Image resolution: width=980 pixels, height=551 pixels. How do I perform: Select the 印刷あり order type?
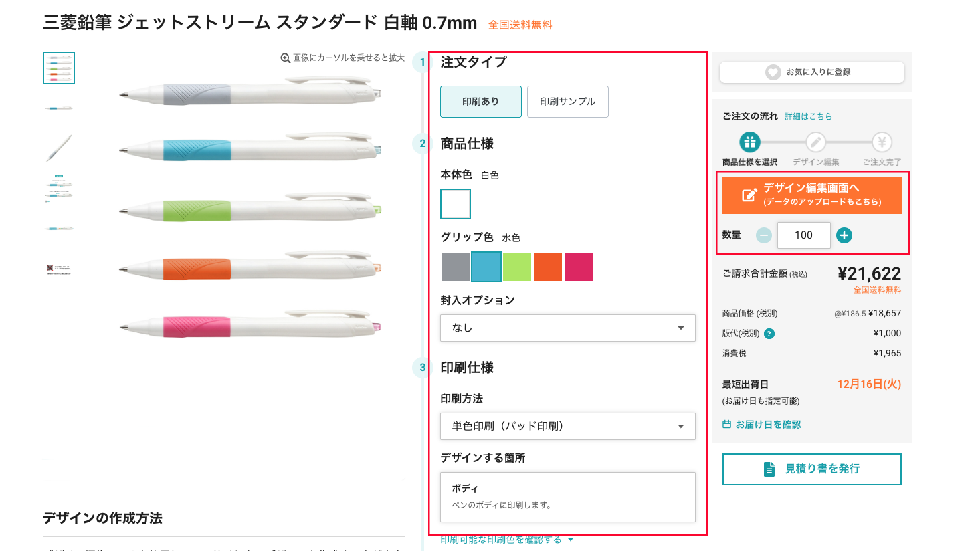[481, 102]
